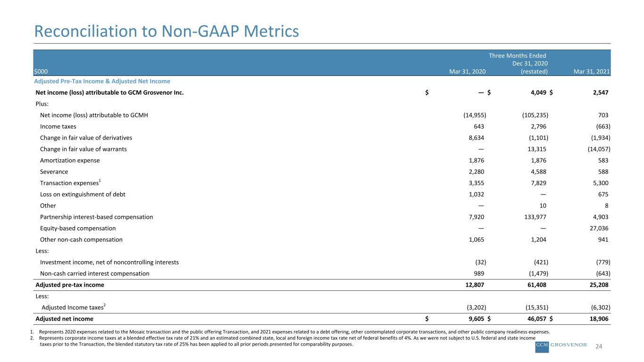Click the Net income attributable to GCM Grosvenor Inc. row label

coord(109,92)
